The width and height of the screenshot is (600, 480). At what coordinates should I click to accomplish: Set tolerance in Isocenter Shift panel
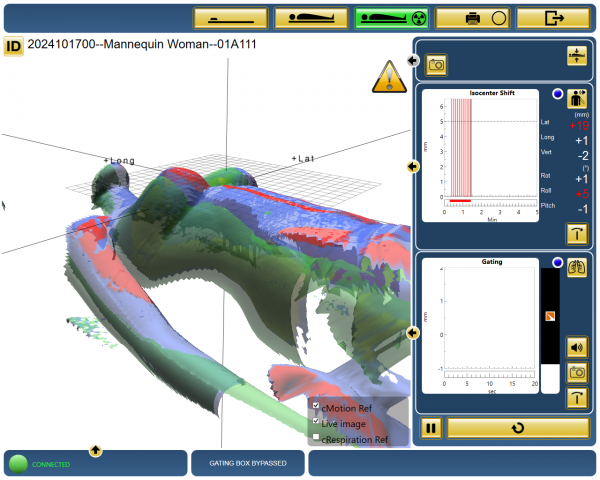[x=577, y=233]
